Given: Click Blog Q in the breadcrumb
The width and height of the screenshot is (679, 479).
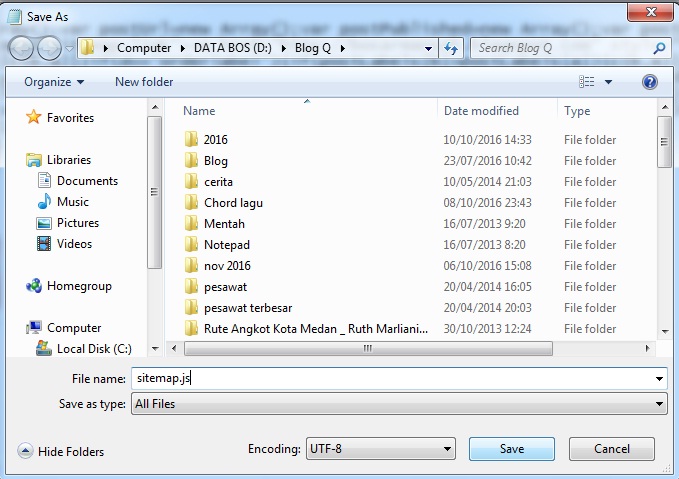Looking at the screenshot, I should click(x=313, y=48).
